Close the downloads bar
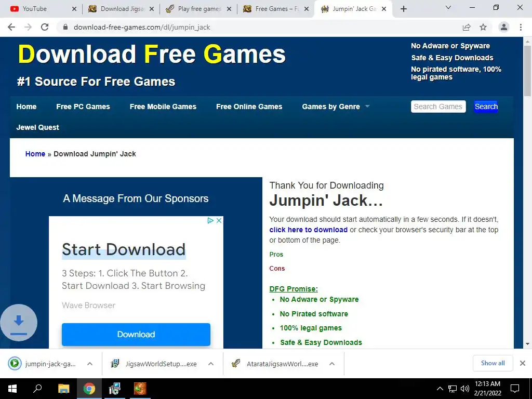This screenshot has width=532, height=399. click(523, 363)
